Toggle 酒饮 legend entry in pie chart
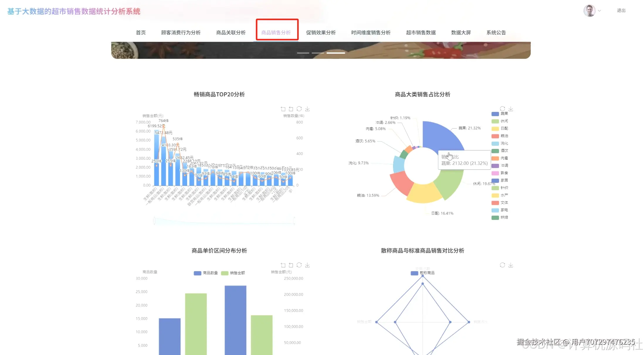This screenshot has height=355, width=644. coord(500,151)
